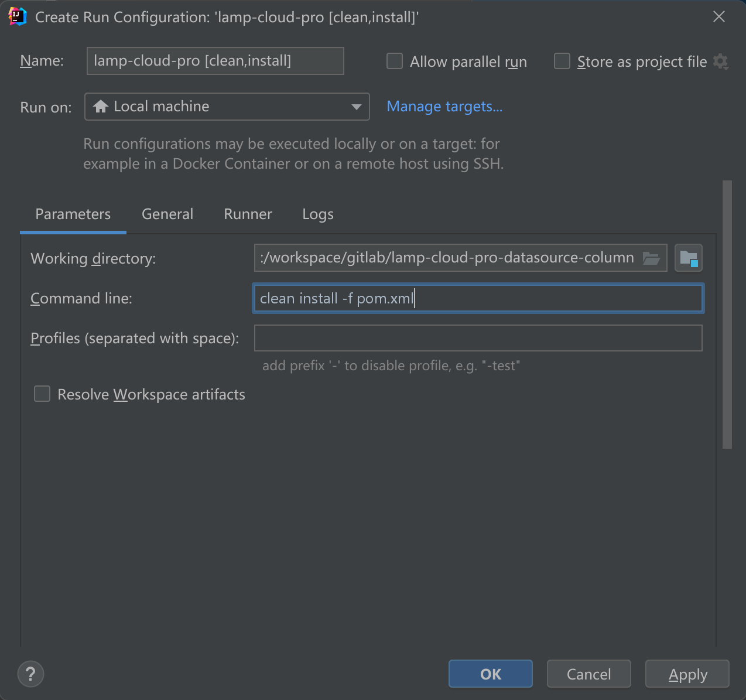
Task: Click the IntelliJ IDEA logo in title bar
Action: [x=18, y=17]
